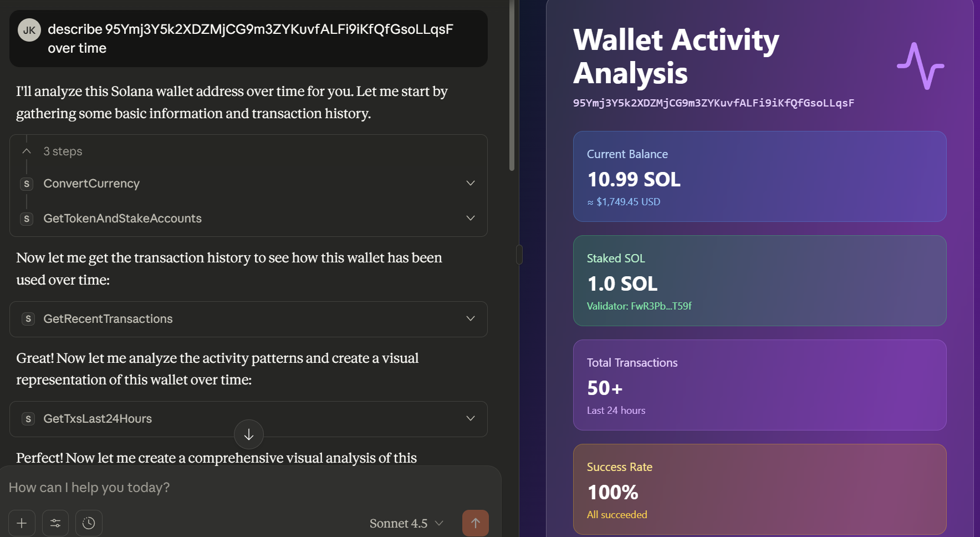Open the Sonnet 4.5 model selector
The width and height of the screenshot is (980, 537).
pyautogui.click(x=406, y=523)
